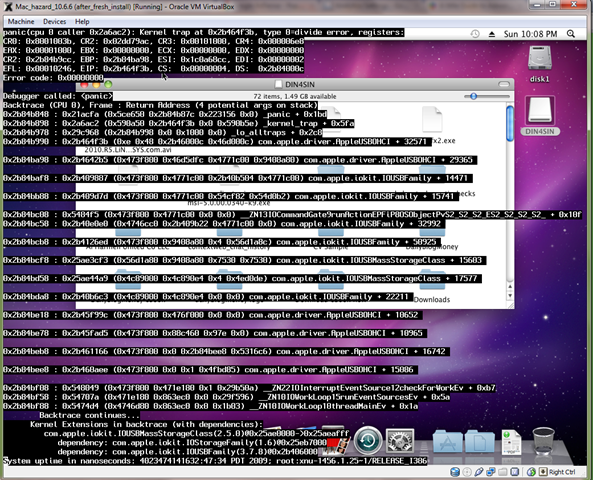Viewport: 593px width, 480px height.
Task: Click the Eject menu bar icon
Action: coord(492,34)
